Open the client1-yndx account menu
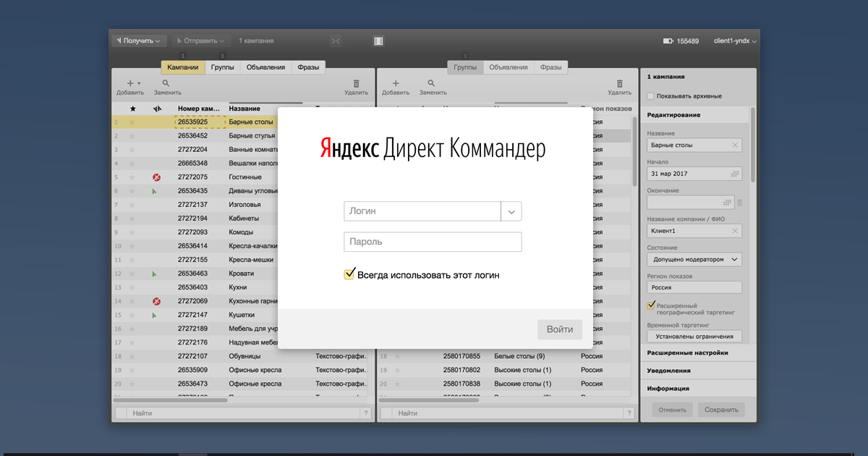 [x=735, y=41]
